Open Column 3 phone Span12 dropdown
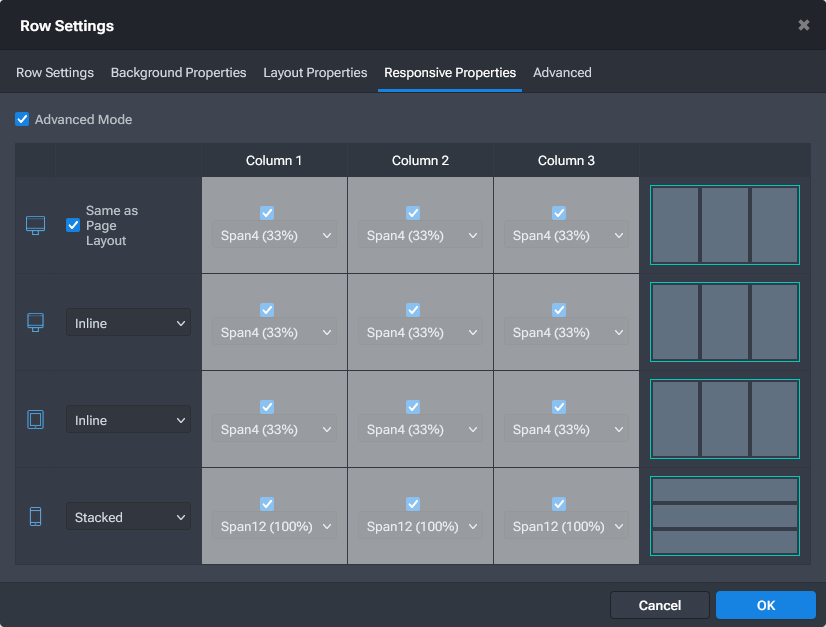The width and height of the screenshot is (826, 627). tap(566, 526)
